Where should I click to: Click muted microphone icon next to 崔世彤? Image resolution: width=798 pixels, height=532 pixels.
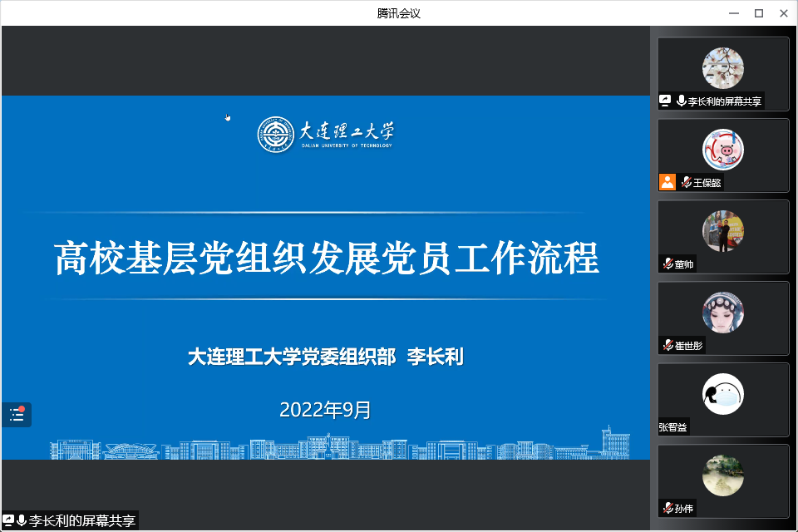coord(667,345)
